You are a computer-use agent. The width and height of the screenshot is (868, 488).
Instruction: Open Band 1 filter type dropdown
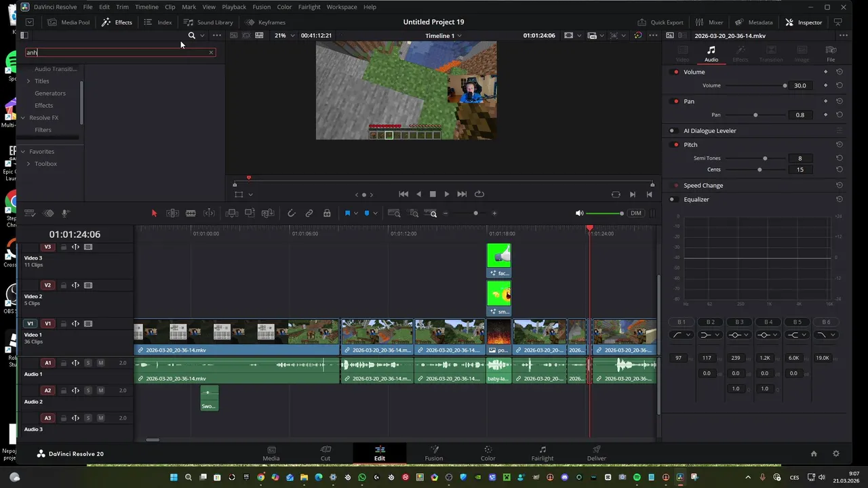682,335
